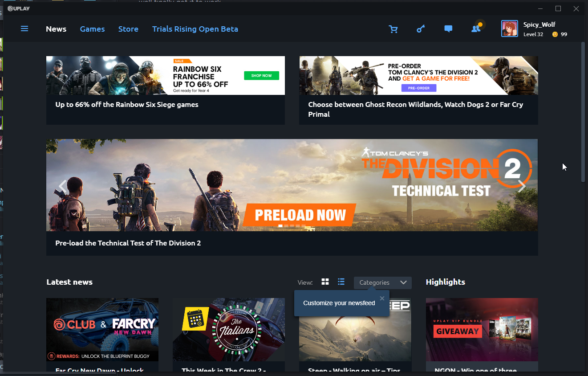This screenshot has height=376, width=588.
Task: Open the friends list icon
Action: click(476, 29)
